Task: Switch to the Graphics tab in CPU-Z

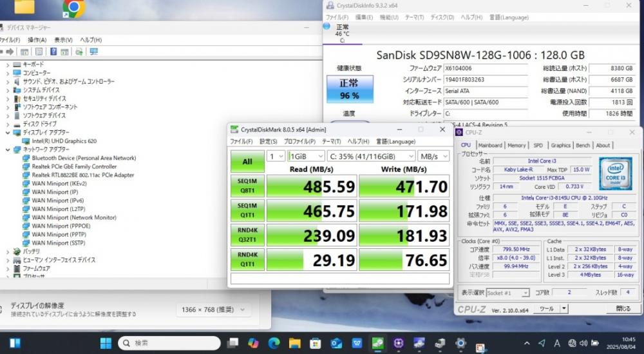Action: point(561,145)
